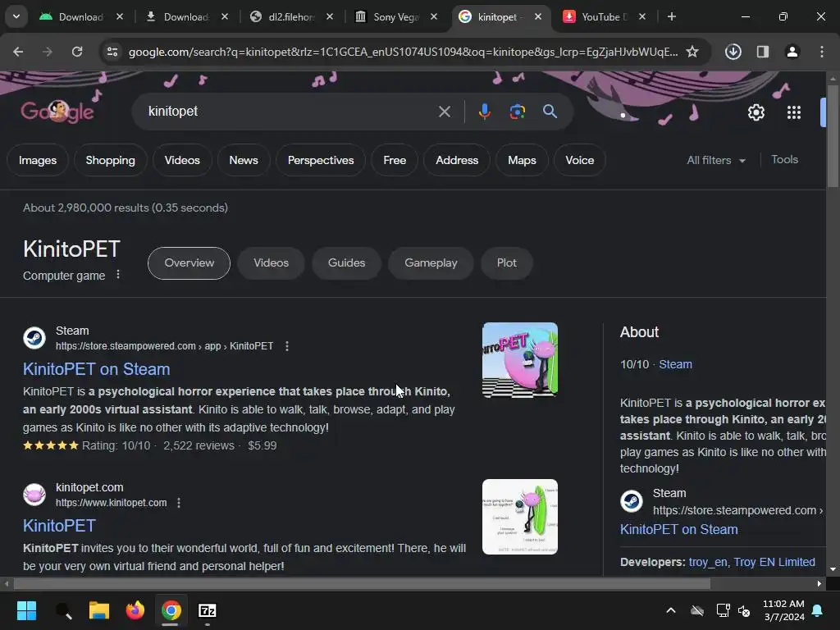The width and height of the screenshot is (840, 630).
Task: Open the tab search dropdown
Action: point(16,16)
